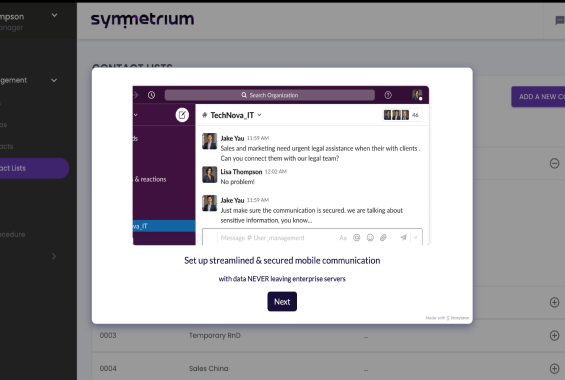The width and height of the screenshot is (565, 380).
Task: Click the send message paper plane icon
Action: pyautogui.click(x=404, y=237)
